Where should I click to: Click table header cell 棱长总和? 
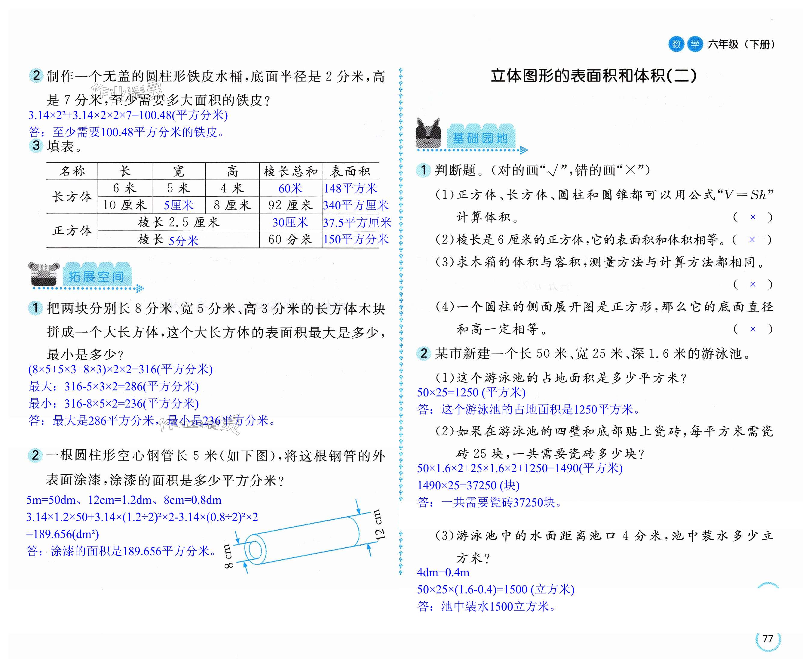(x=291, y=171)
